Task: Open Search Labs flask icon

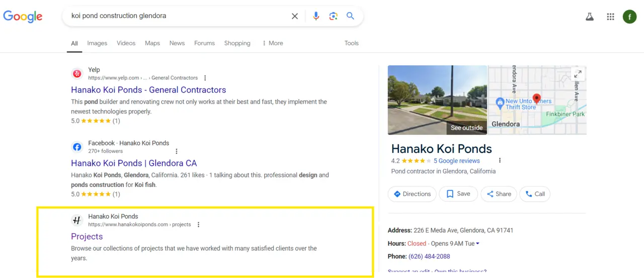Action: point(590,17)
